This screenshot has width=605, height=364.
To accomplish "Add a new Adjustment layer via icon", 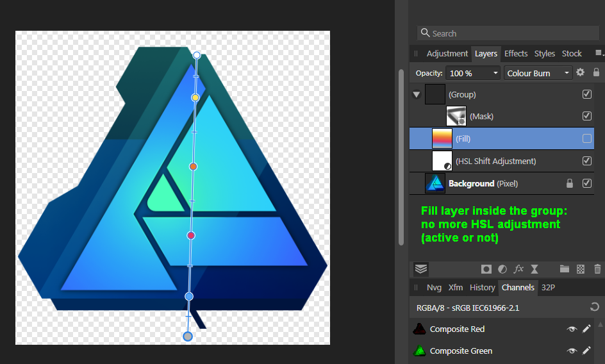I will click(503, 269).
